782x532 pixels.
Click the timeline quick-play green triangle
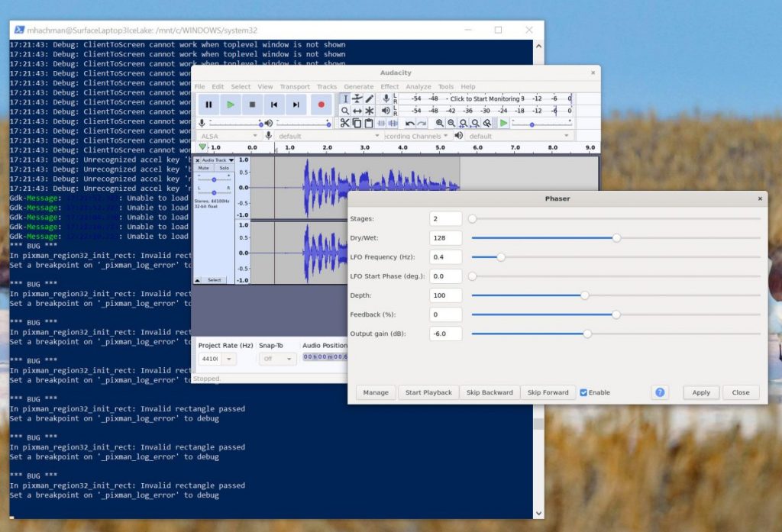[x=202, y=147]
